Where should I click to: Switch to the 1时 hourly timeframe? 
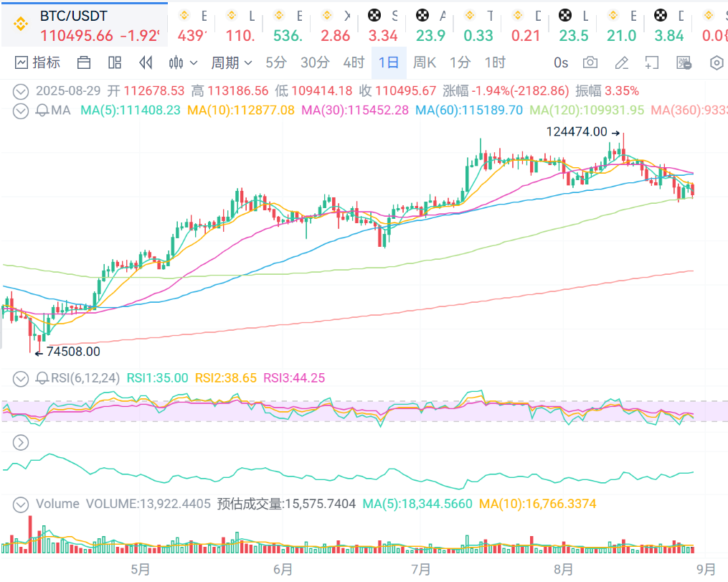click(495, 62)
